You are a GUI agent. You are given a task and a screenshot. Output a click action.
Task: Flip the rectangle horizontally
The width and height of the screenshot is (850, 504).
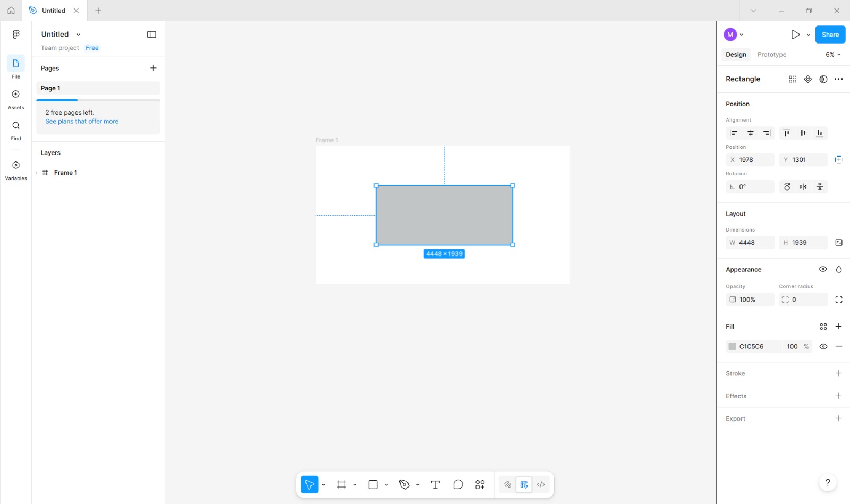coord(803,186)
